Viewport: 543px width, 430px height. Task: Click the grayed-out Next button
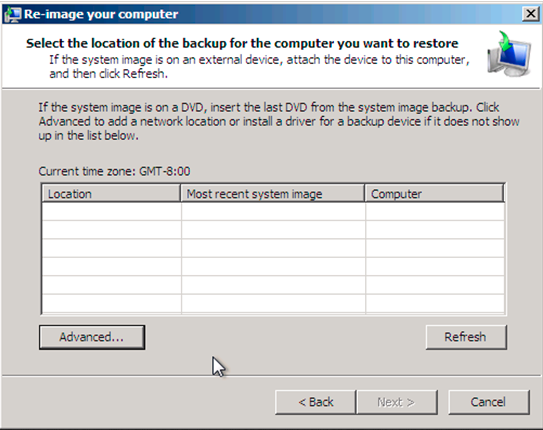[x=397, y=402]
